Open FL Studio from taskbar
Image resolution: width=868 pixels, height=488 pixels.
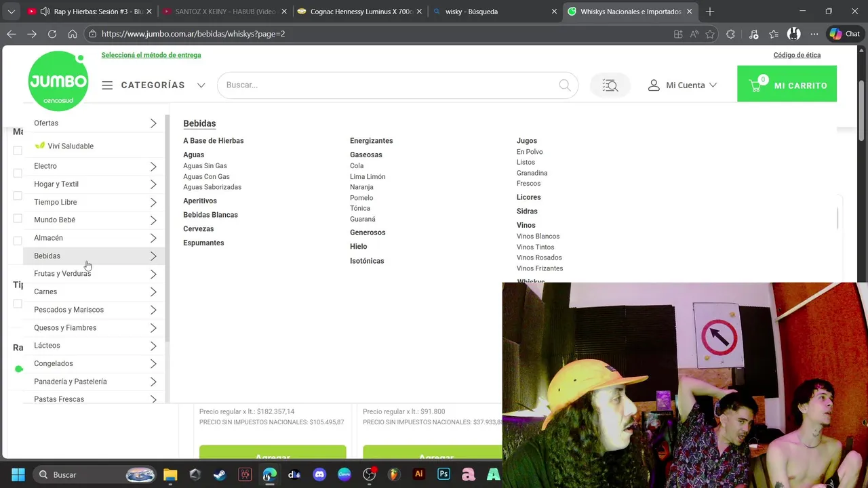[394, 474]
